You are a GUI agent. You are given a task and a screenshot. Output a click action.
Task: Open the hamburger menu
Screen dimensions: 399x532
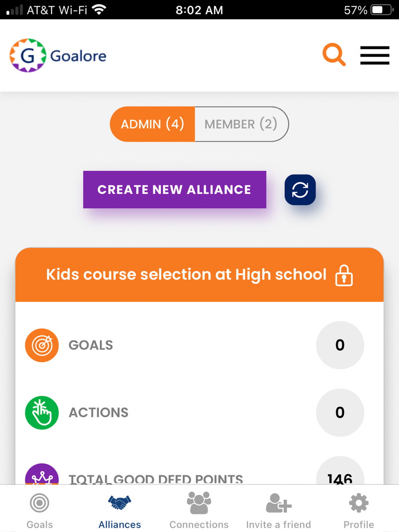click(375, 55)
